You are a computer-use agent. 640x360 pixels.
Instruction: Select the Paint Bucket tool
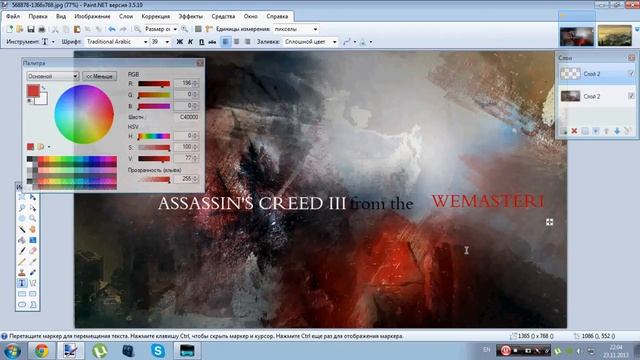pos(22,240)
